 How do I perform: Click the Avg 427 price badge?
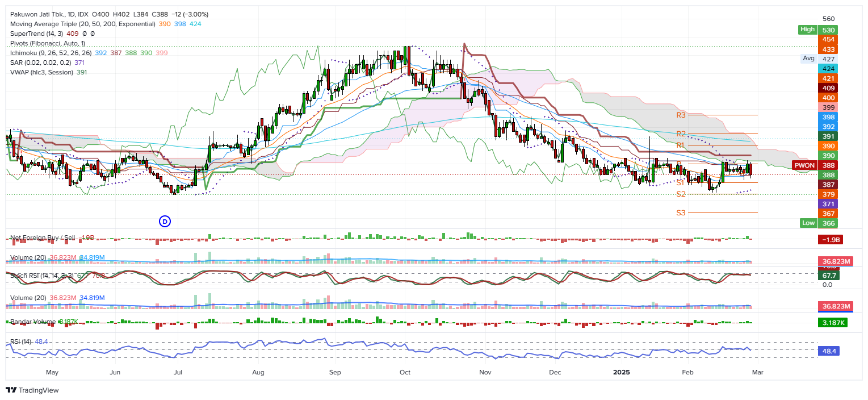808,59
